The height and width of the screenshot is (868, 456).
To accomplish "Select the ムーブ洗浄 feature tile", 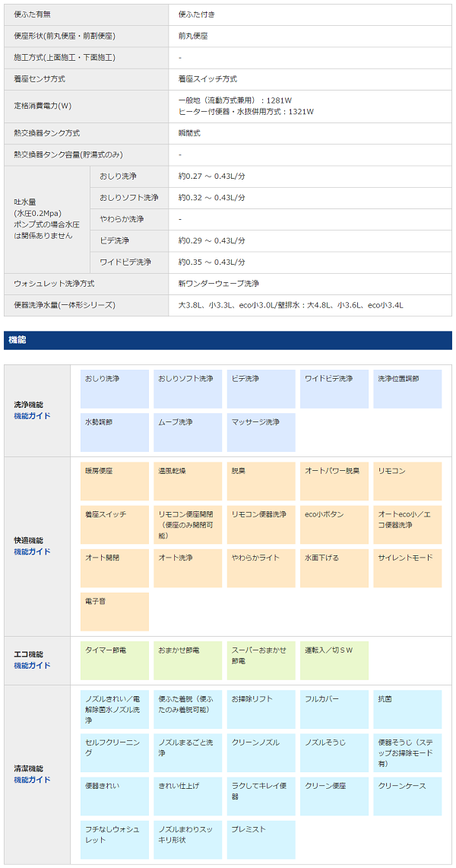I will 188,432.
